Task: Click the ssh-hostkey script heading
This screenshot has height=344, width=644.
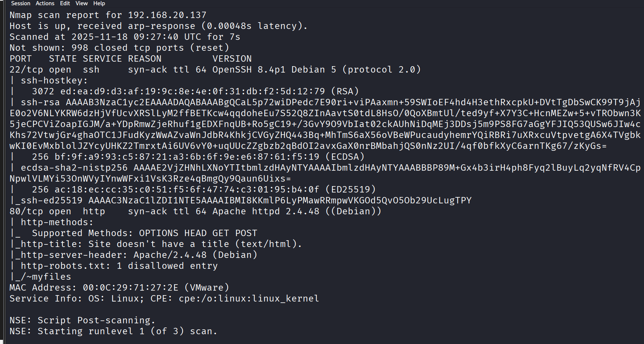Action: [x=54, y=80]
